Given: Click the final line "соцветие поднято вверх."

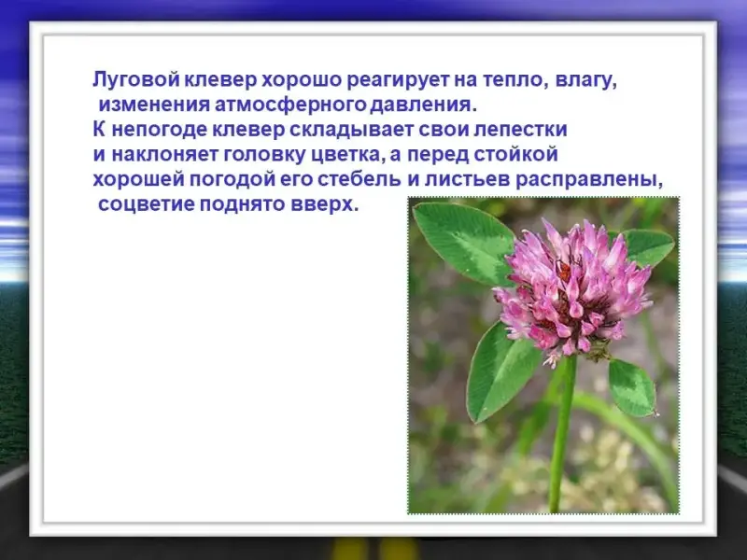Looking at the screenshot, I should click(x=228, y=204).
